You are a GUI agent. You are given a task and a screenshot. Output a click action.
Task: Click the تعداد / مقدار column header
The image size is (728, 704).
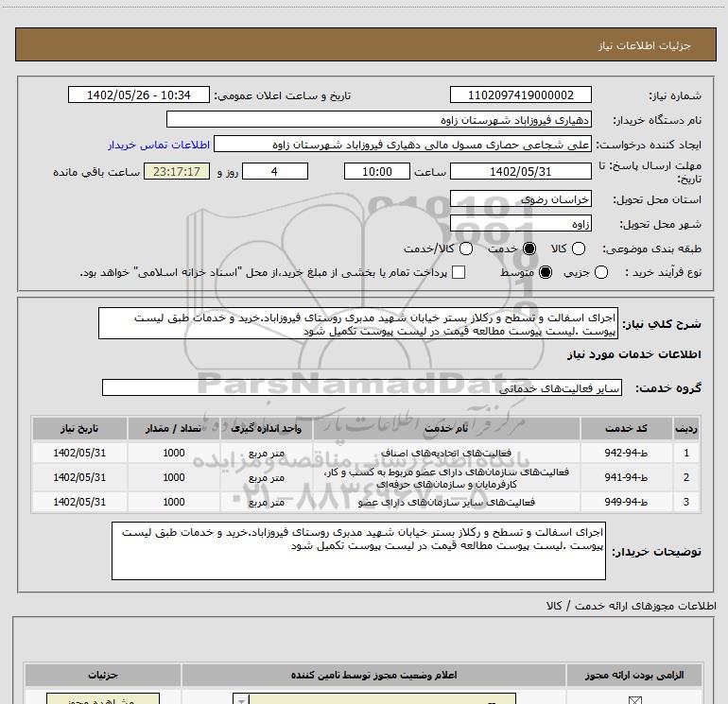tap(174, 428)
